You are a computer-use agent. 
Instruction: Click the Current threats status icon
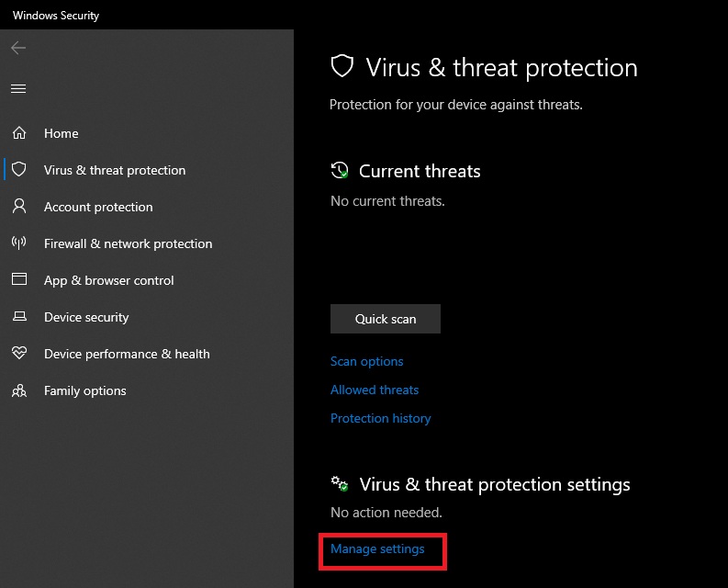coord(340,171)
